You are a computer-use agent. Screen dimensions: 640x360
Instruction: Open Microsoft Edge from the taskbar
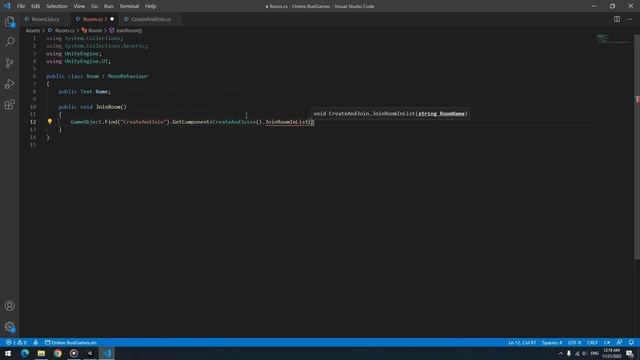click(25, 353)
